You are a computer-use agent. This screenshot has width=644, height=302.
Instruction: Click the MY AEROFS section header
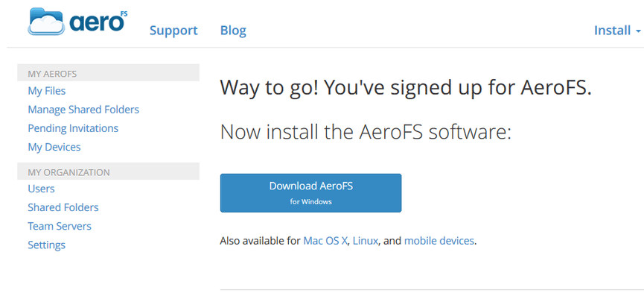(109, 73)
